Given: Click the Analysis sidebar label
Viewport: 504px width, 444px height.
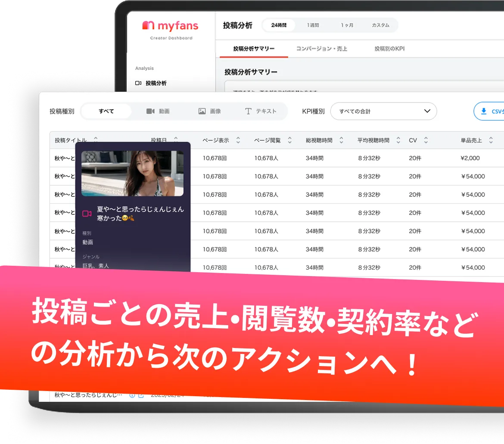Looking at the screenshot, I should coord(144,68).
